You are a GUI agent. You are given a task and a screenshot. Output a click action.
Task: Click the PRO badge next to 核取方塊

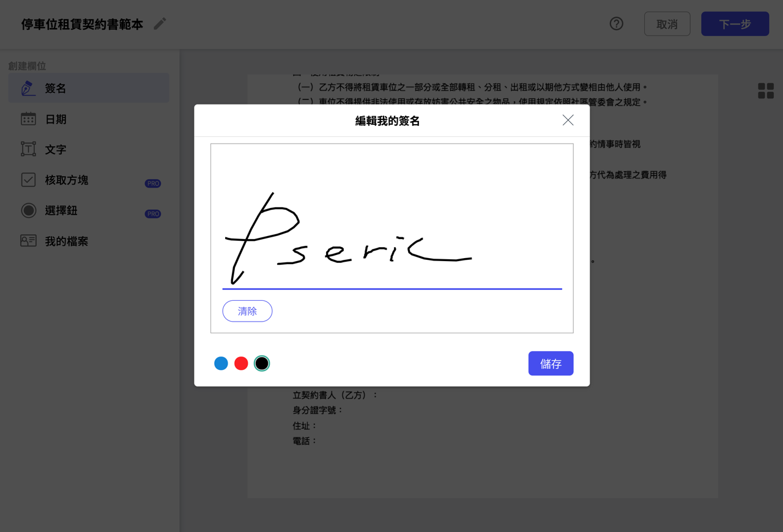[x=153, y=183]
